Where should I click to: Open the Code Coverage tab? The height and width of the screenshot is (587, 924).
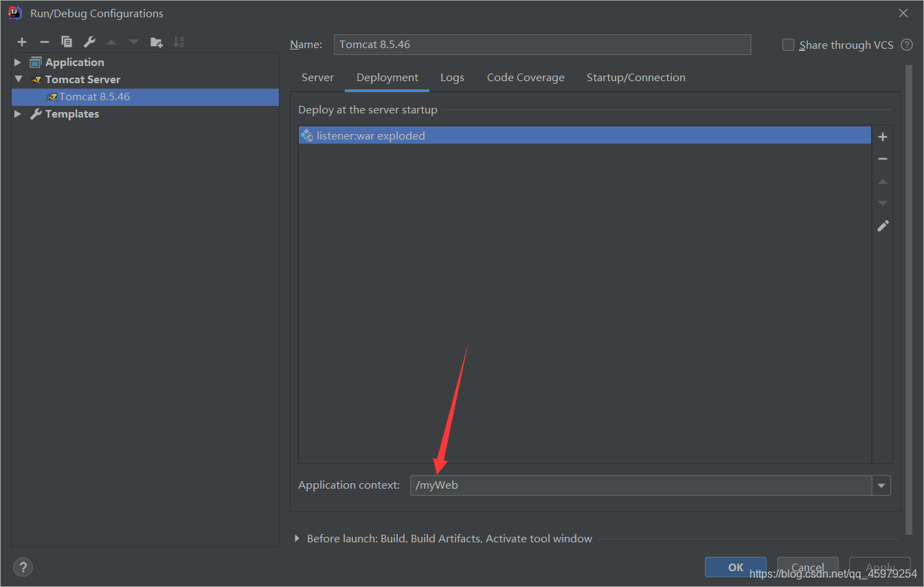coord(526,78)
